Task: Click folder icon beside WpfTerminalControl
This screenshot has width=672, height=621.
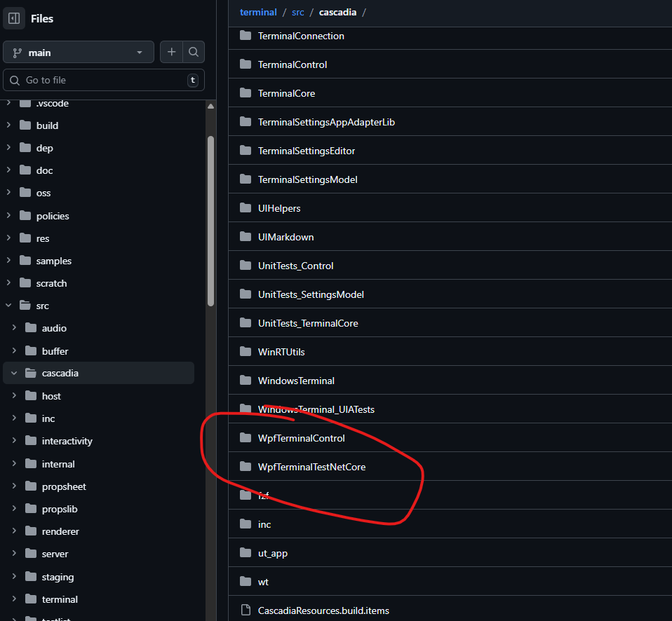Action: (245, 438)
